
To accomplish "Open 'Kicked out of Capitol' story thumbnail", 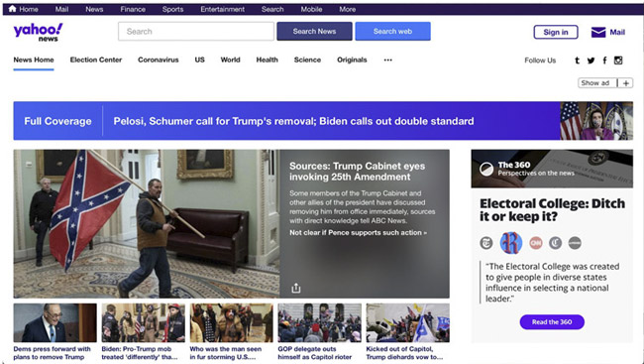I will point(408,323).
